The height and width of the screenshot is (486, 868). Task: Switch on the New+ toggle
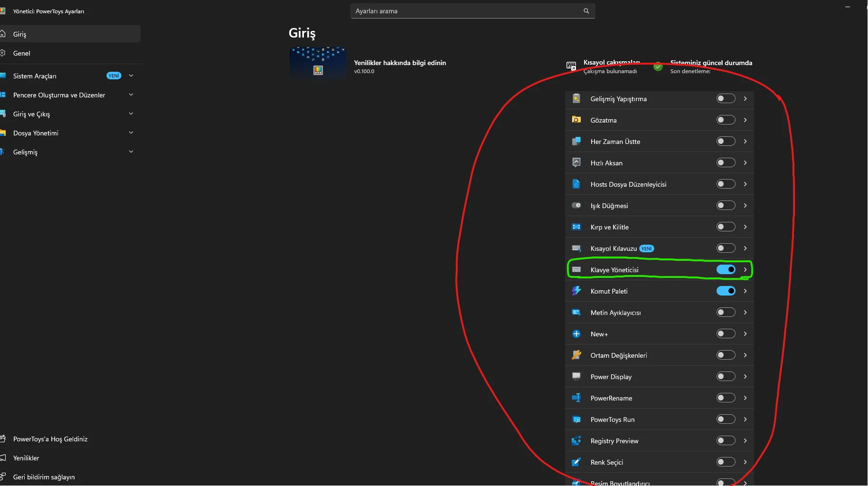click(x=726, y=334)
